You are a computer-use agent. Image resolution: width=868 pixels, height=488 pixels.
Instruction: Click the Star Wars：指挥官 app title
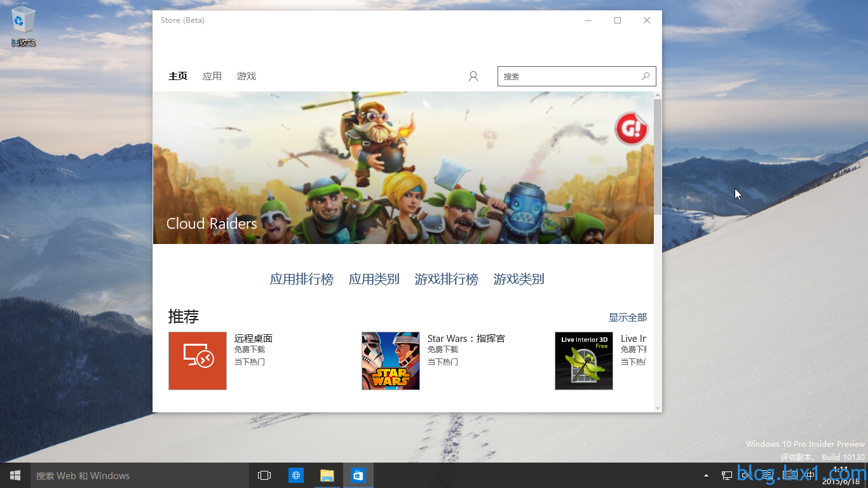coord(466,339)
